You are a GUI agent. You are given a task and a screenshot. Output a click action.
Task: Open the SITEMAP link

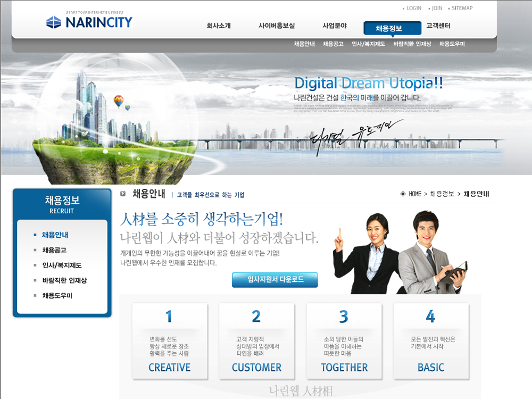click(462, 9)
